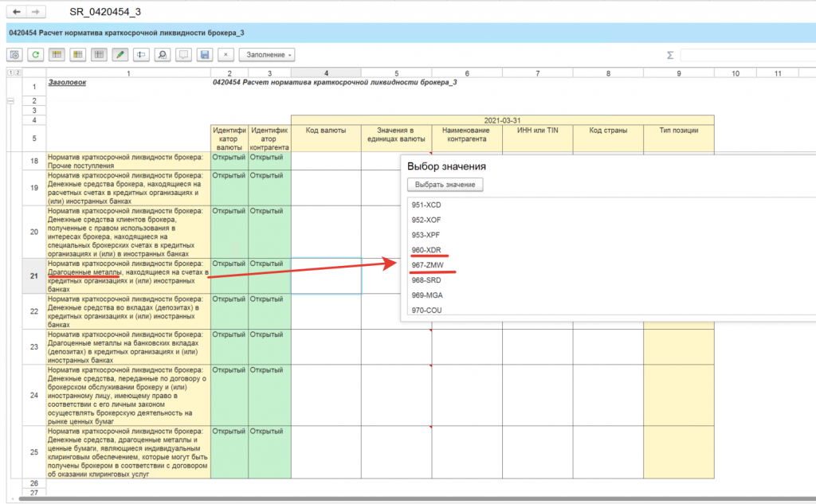Click the forward navigation arrow

point(35,14)
